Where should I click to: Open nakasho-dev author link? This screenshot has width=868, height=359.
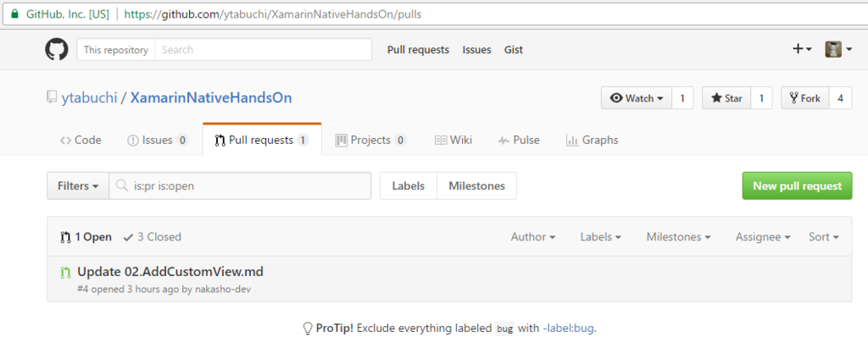point(223,290)
